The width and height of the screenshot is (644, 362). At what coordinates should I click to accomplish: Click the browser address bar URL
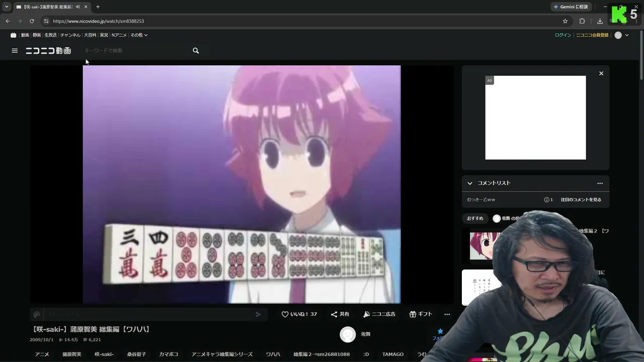[x=99, y=21]
